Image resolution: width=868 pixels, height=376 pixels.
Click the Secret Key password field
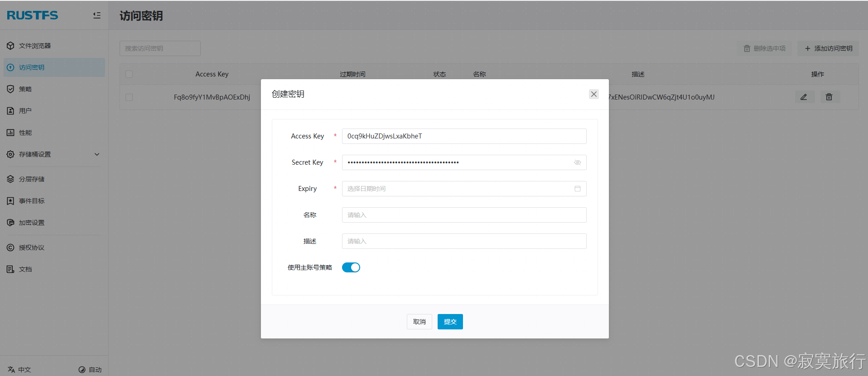[x=464, y=162]
